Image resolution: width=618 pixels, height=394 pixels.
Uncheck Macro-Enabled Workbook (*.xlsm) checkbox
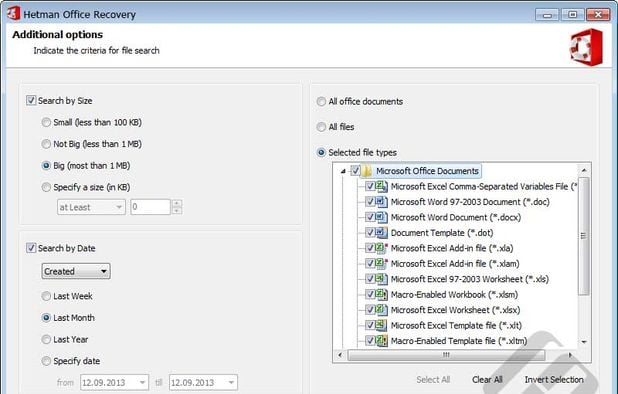pyautogui.click(x=370, y=294)
